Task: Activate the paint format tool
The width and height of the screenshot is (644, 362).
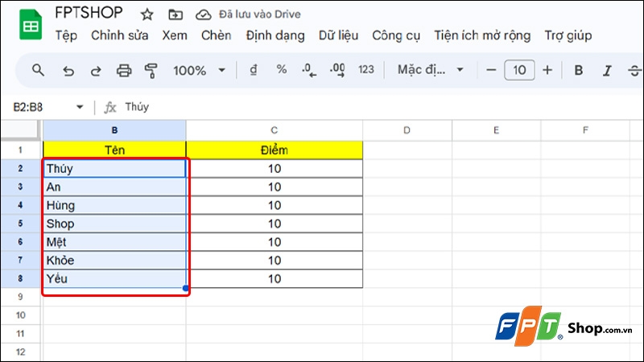Action: (x=151, y=71)
